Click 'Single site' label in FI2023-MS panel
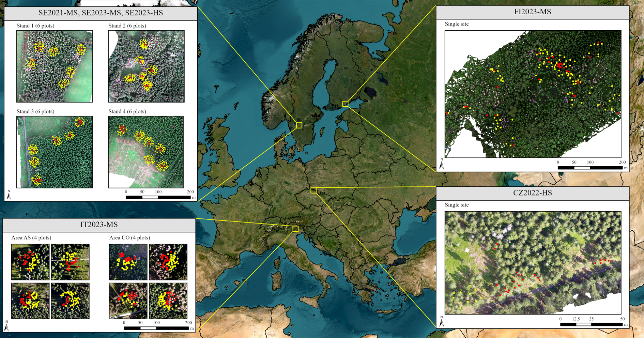The image size is (644, 338). (457, 24)
